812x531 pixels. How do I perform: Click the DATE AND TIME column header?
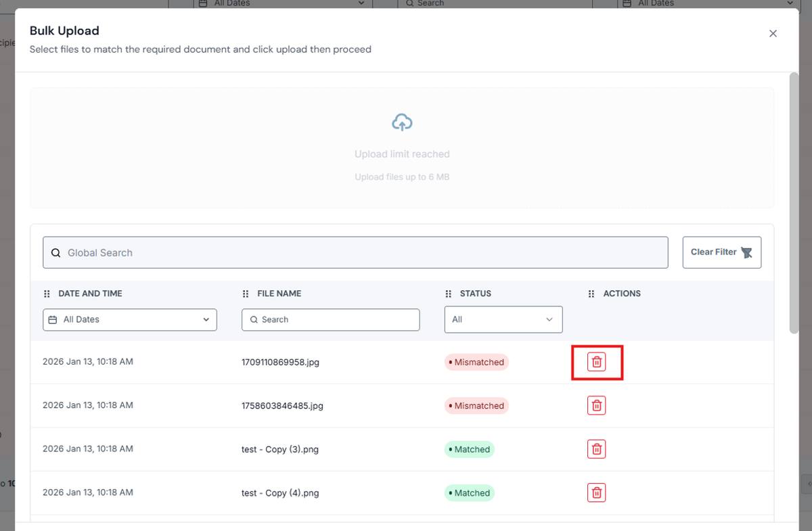tap(91, 294)
